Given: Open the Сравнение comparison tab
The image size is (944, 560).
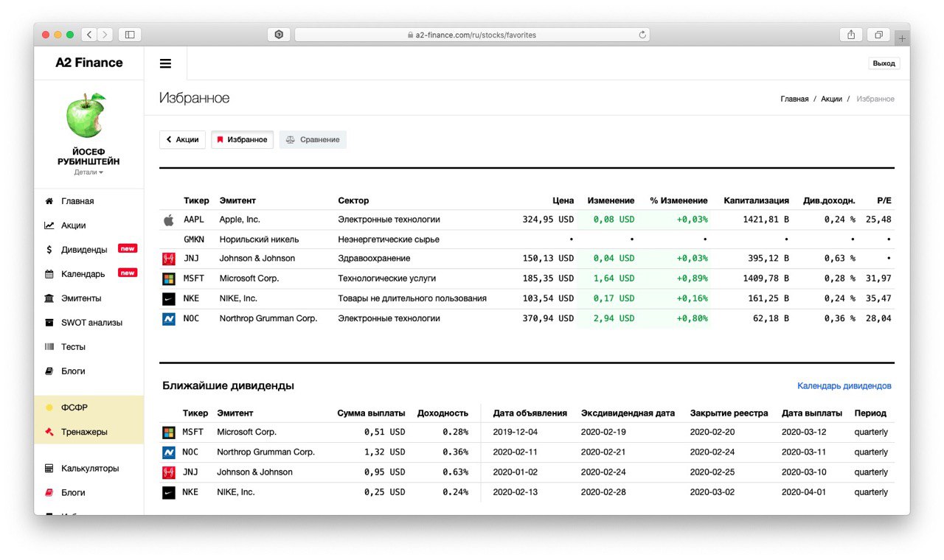Looking at the screenshot, I should coord(313,140).
